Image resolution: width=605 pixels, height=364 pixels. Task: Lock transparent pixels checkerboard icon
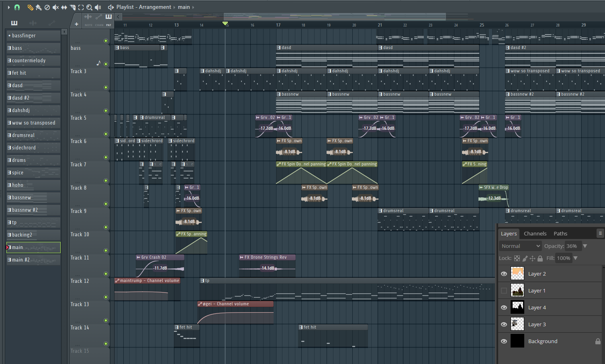(x=517, y=258)
